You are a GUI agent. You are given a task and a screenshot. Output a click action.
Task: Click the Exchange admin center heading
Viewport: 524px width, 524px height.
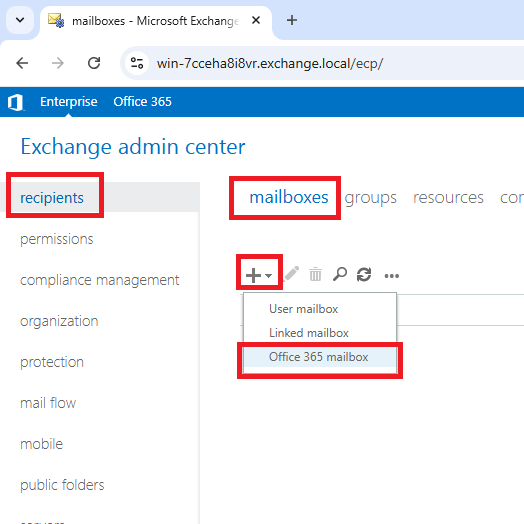(133, 147)
